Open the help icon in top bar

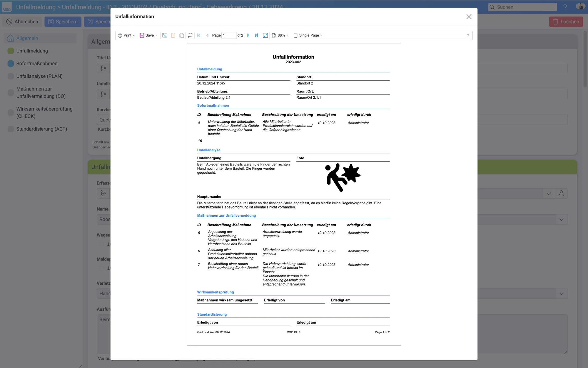(x=565, y=7)
